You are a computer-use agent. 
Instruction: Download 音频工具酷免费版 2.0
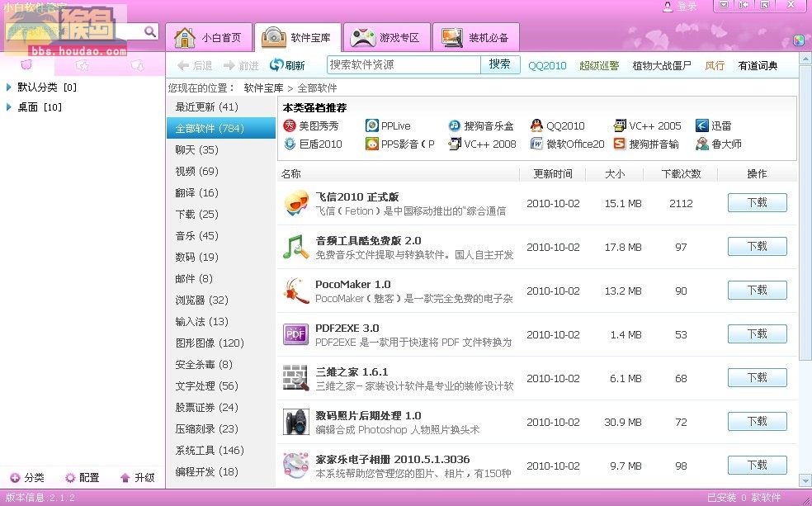[757, 246]
